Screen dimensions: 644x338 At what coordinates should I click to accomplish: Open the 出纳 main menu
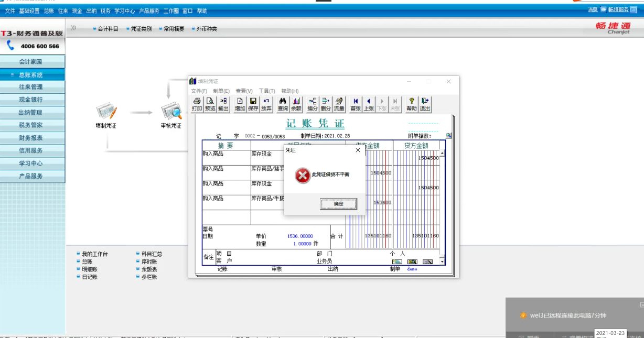(x=91, y=11)
